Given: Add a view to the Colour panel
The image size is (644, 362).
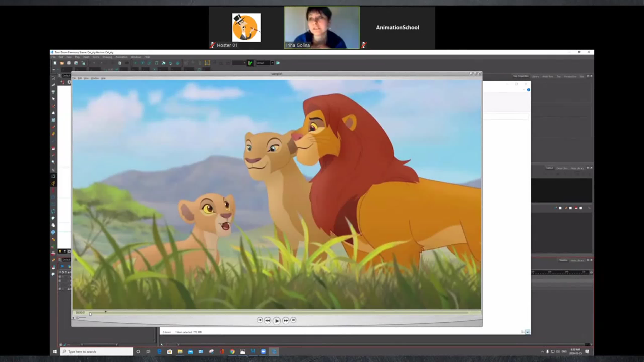Looking at the screenshot, I should point(588,168).
